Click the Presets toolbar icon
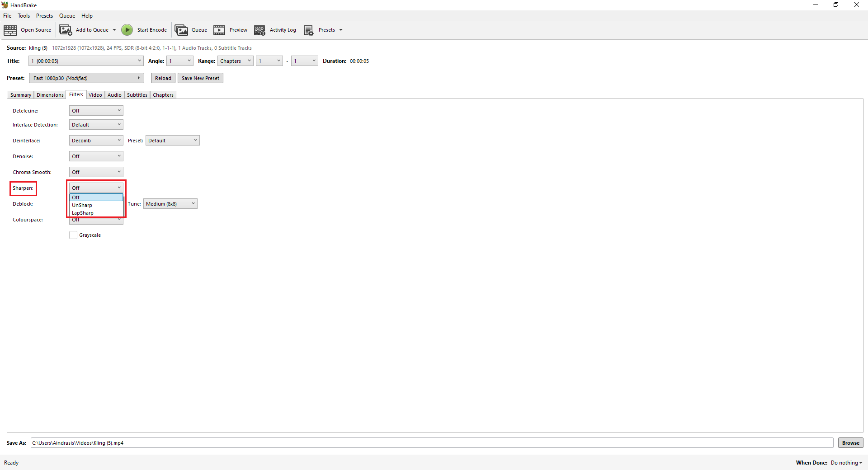868x470 pixels. click(x=308, y=30)
